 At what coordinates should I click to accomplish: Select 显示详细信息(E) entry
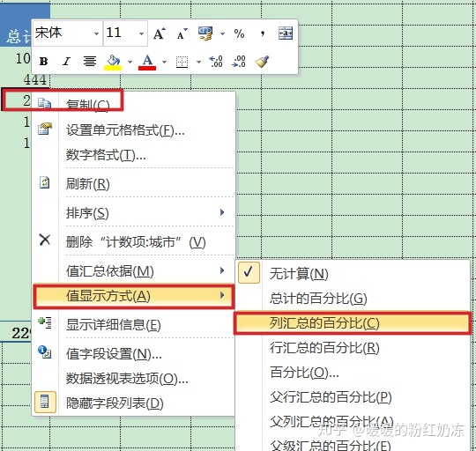click(x=134, y=325)
